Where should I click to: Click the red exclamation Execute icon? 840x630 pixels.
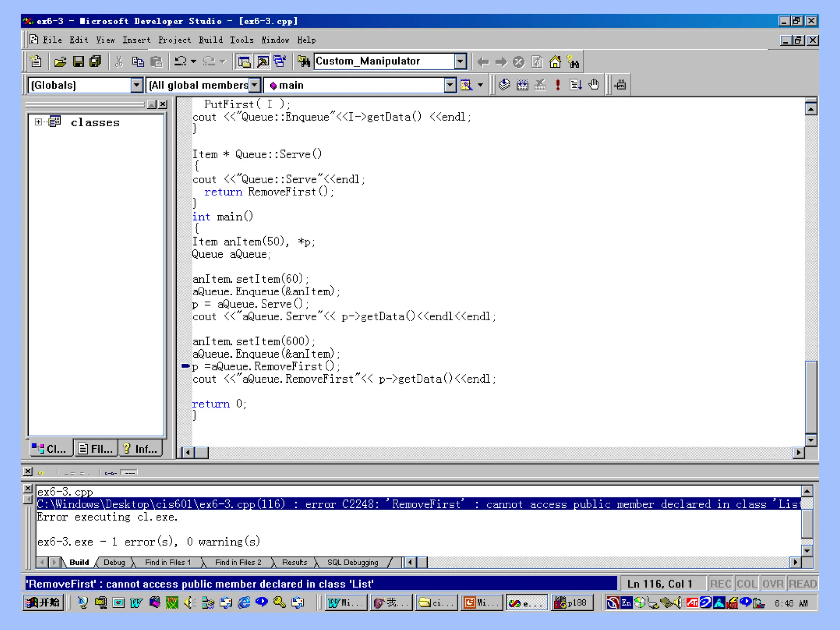pyautogui.click(x=558, y=85)
